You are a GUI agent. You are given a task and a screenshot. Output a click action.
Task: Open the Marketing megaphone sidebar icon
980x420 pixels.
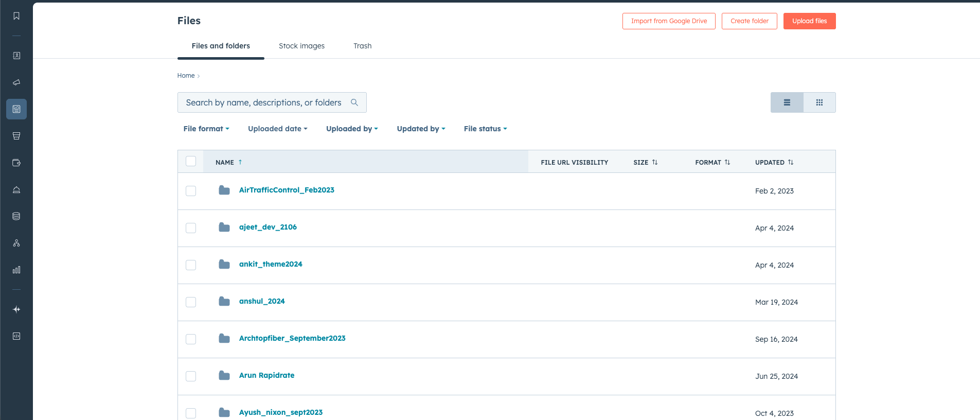tap(16, 82)
